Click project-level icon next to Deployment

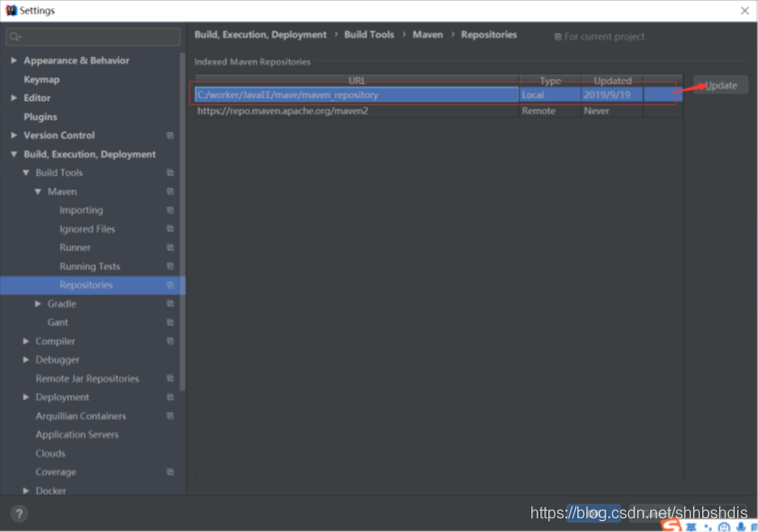coord(170,397)
